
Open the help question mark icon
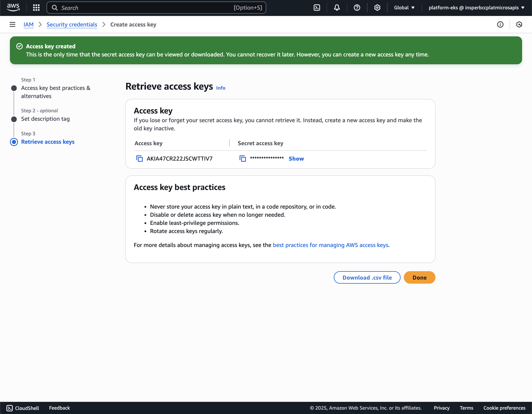pyautogui.click(x=357, y=8)
